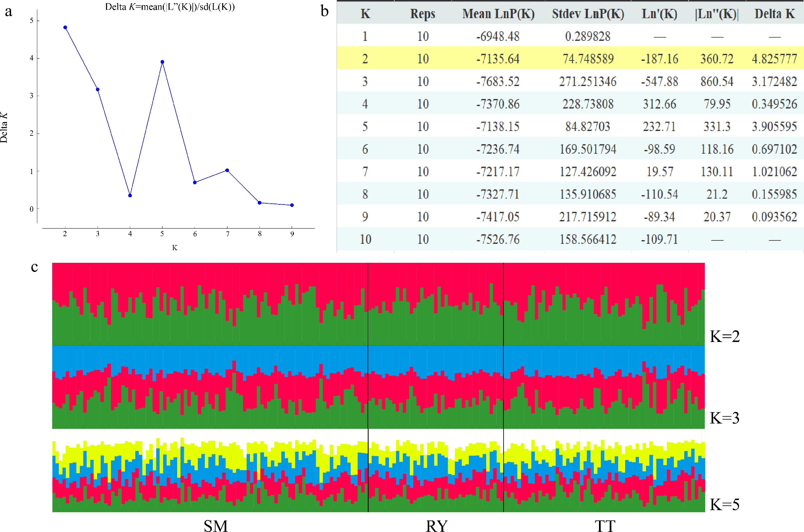Click the K=9 data point on plot
This screenshot has width=804, height=532.
292,205
